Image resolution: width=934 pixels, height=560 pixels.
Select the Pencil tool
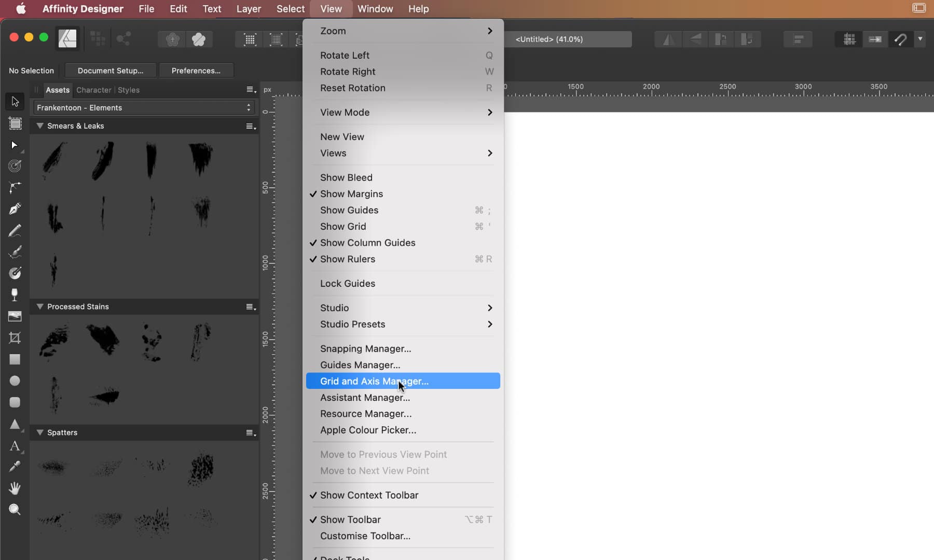point(15,231)
